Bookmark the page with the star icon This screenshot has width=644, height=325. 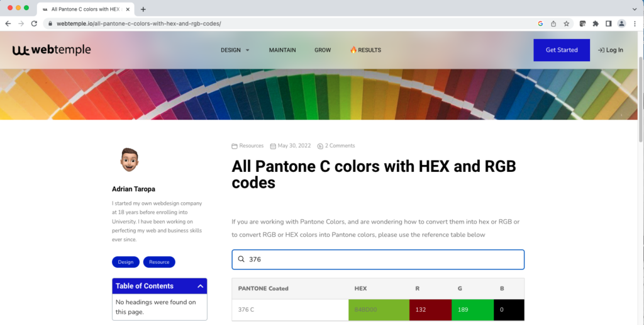point(567,24)
